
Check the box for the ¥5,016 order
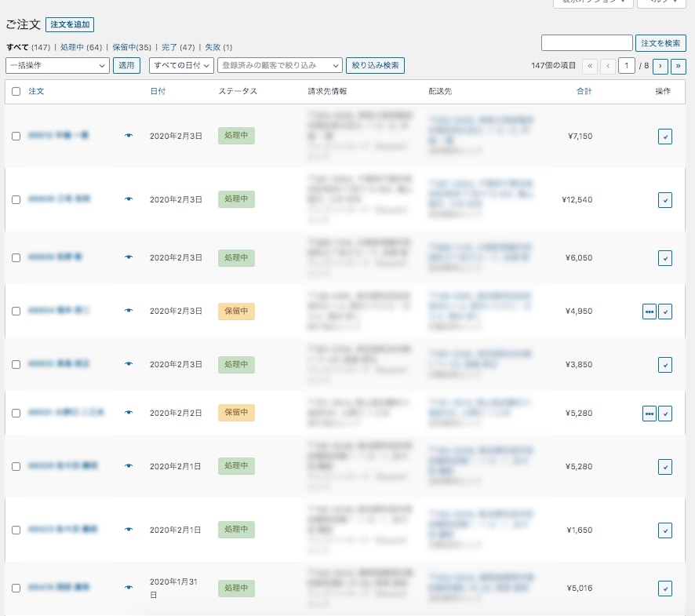[16, 588]
